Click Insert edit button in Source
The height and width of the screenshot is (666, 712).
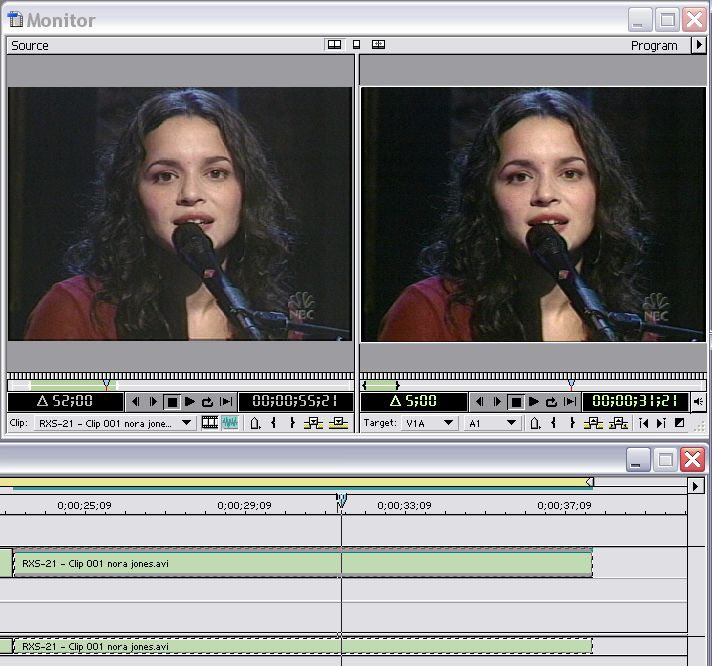(313, 424)
